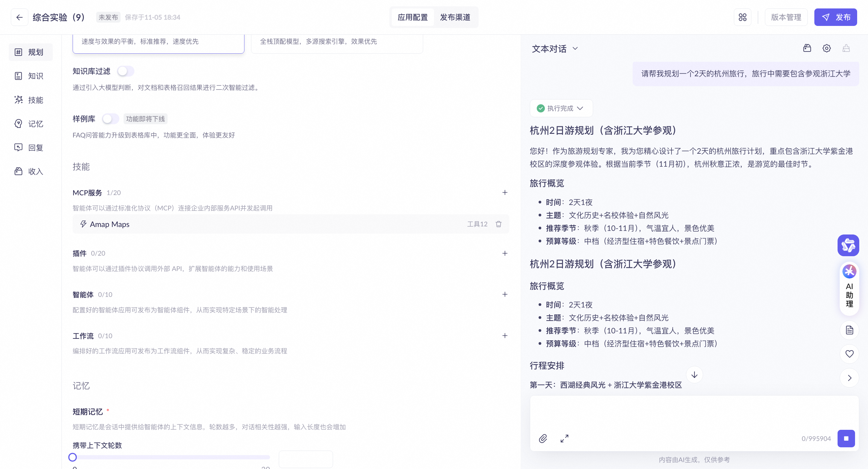
Task: Open chat settings gear icon
Action: click(x=826, y=49)
